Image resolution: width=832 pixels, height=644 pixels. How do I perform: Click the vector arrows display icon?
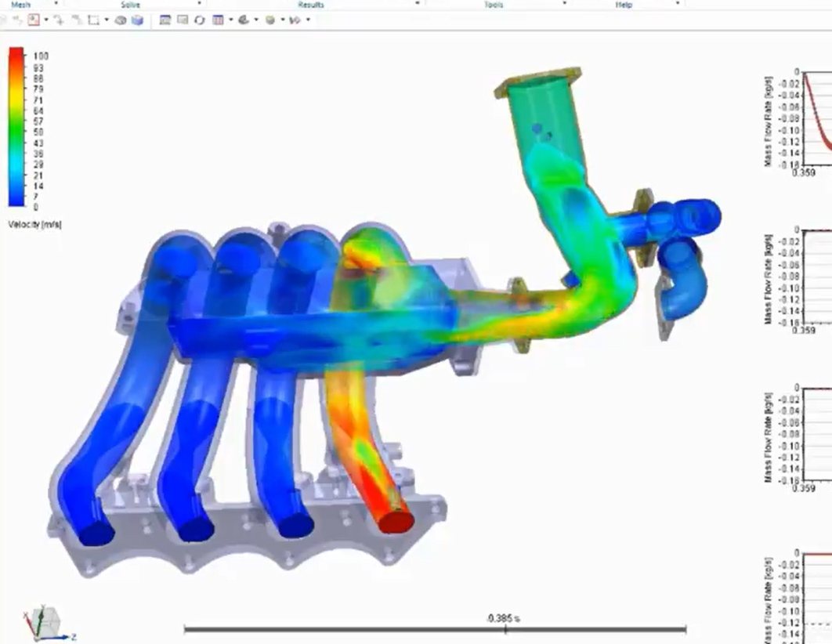pos(295,20)
